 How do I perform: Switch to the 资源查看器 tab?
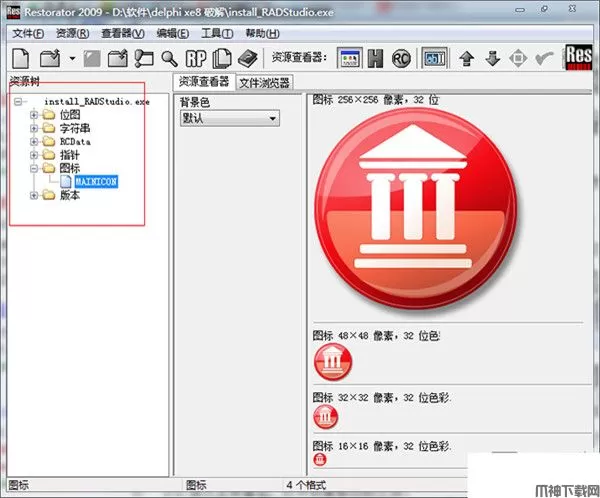tap(203, 82)
